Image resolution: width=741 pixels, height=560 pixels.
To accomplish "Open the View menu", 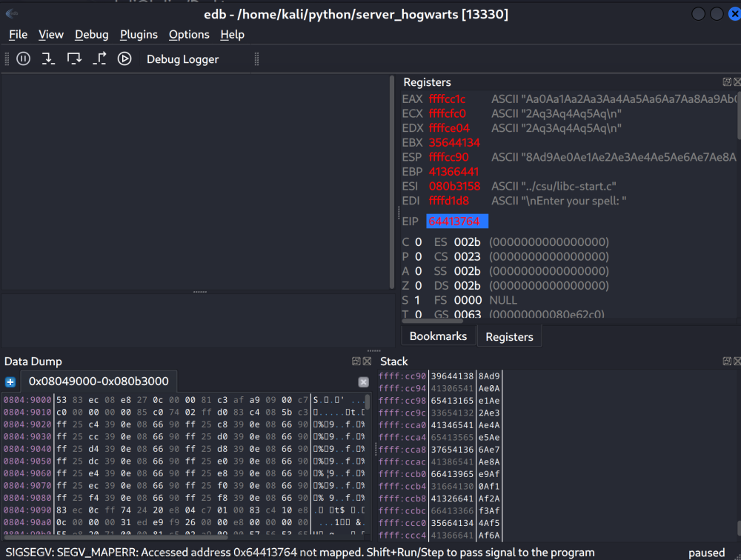I will pos(51,35).
